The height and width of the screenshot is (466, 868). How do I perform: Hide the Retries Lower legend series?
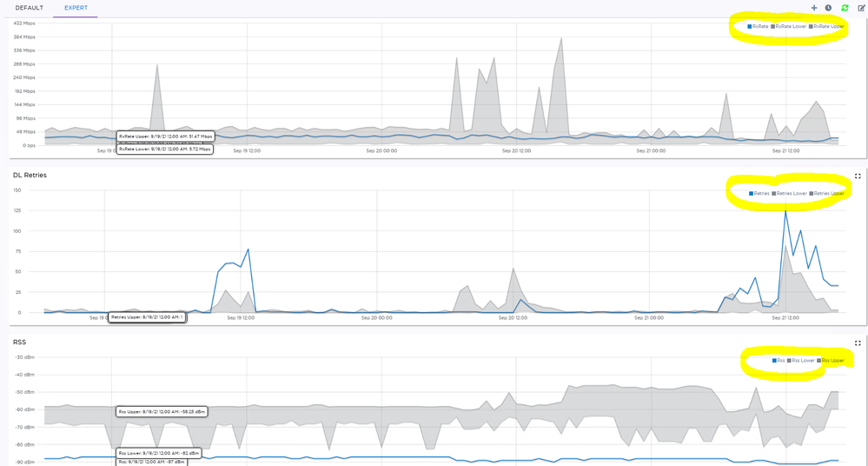pos(790,194)
